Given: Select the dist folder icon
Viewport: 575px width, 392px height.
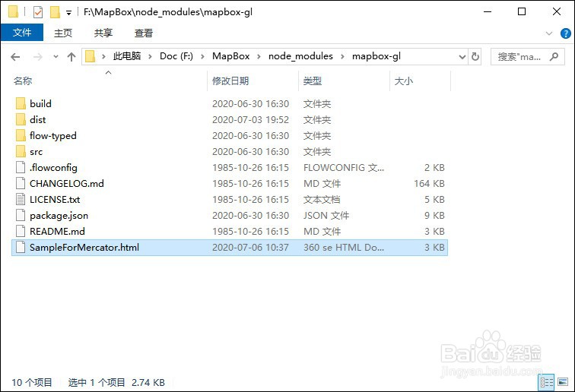Looking at the screenshot, I should (21, 119).
